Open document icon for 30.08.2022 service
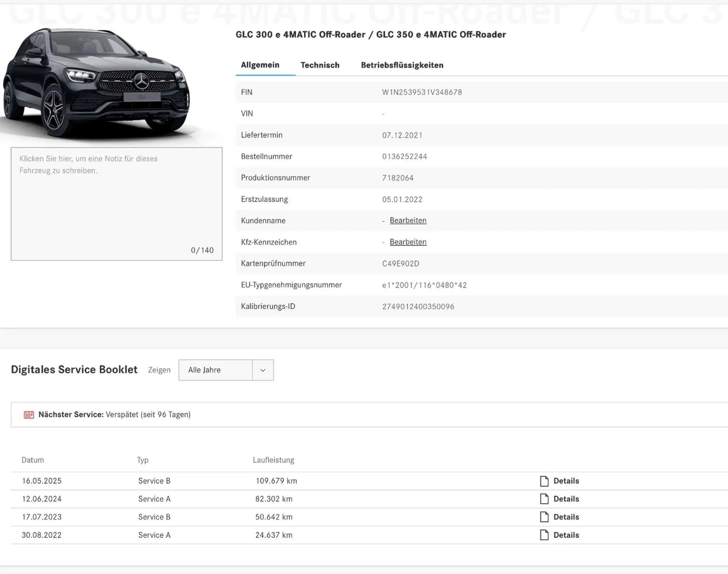Viewport: 728px width, 574px height. (x=544, y=535)
